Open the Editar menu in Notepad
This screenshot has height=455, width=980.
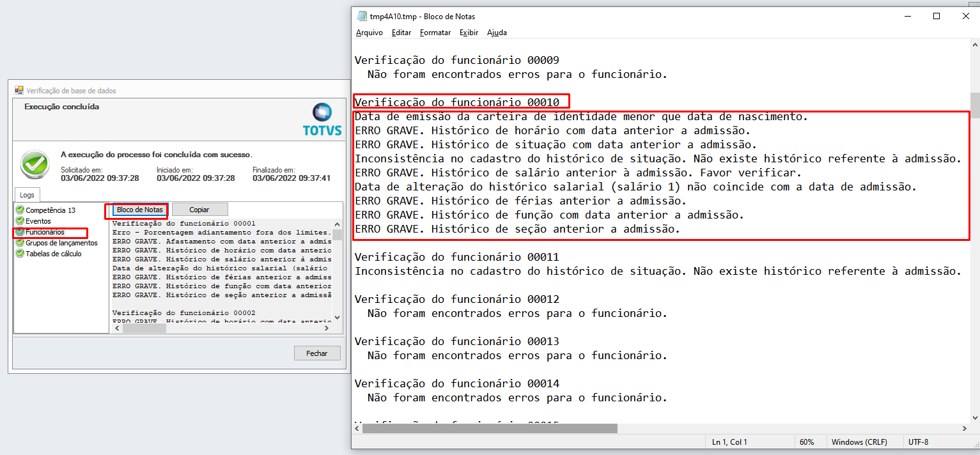point(401,33)
